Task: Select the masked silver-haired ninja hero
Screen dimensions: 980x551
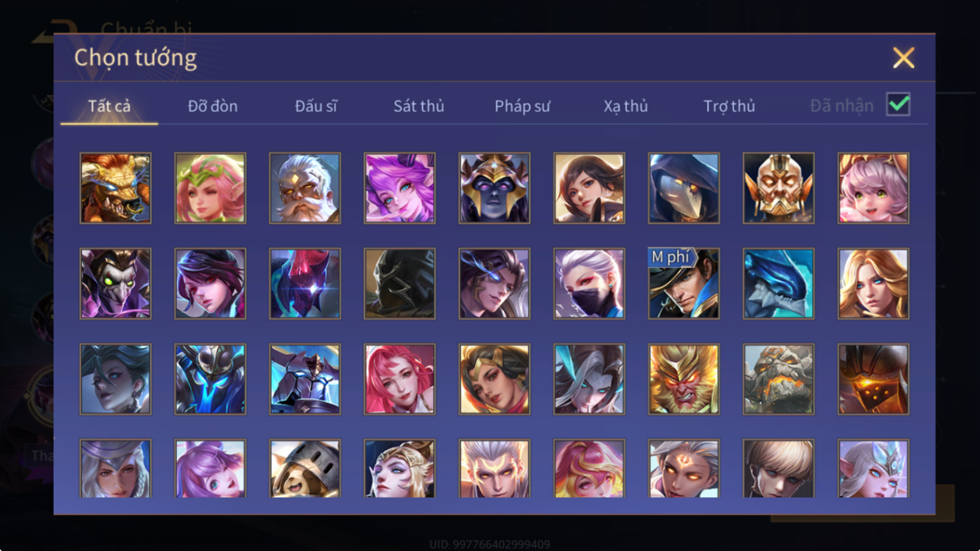Action: (589, 284)
